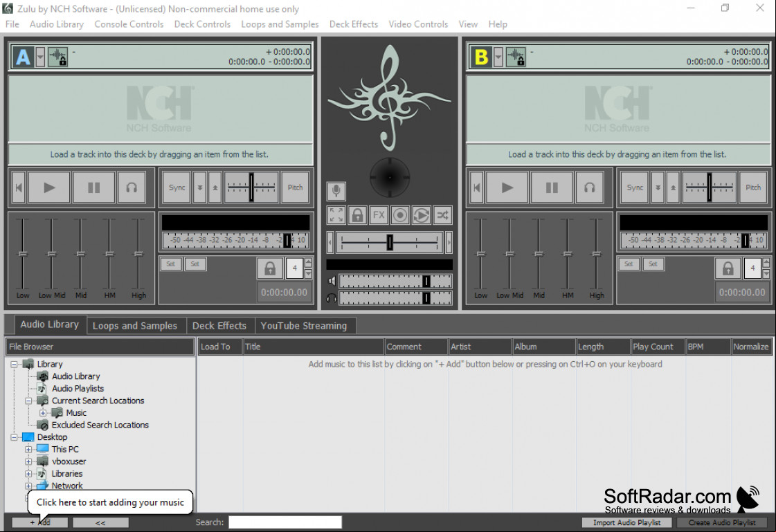776x532 pixels.
Task: Click the master speaker volume icon
Action: tap(332, 282)
